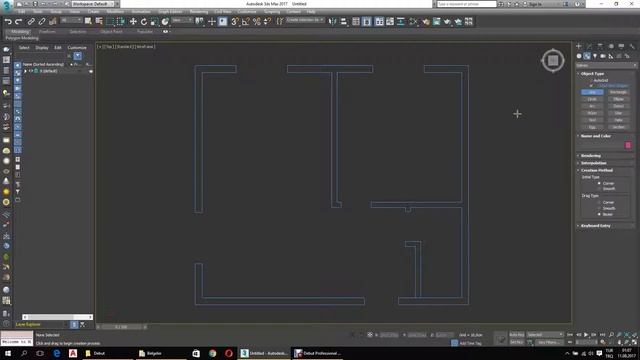Select the Select and Link tool
This screenshot has height=360, width=640.
(x=31, y=22)
